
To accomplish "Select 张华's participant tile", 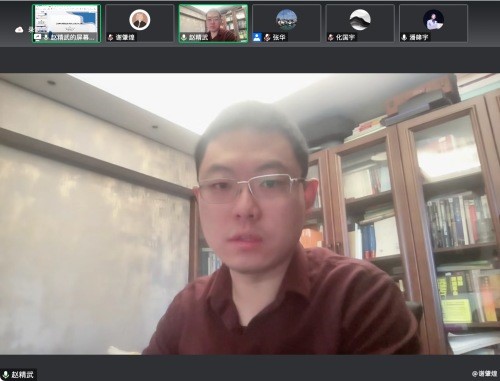I will point(287,23).
